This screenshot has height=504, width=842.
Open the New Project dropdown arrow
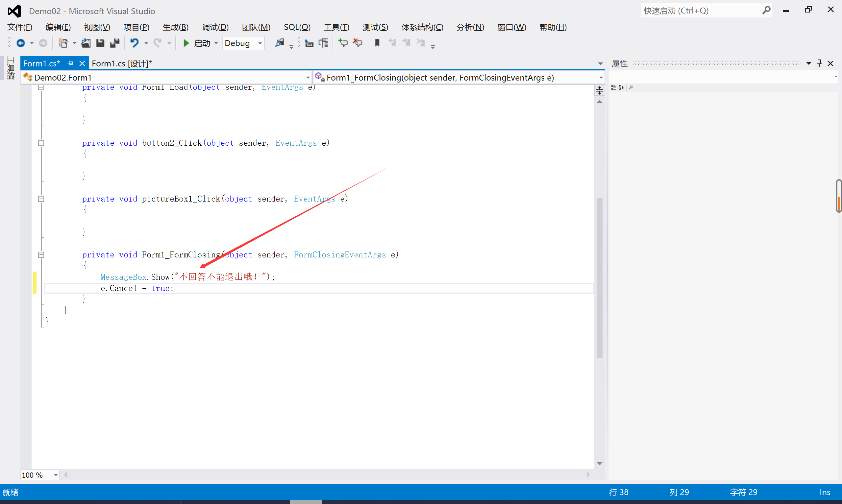[74, 43]
